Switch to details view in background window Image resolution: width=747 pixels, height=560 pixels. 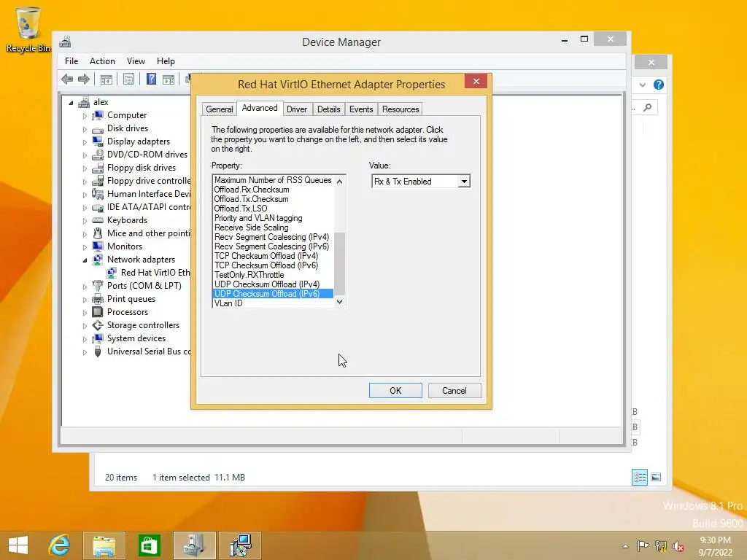click(x=639, y=477)
